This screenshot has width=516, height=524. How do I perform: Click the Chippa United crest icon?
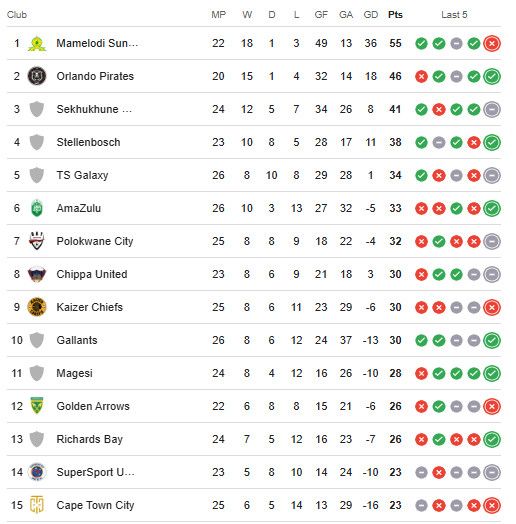[x=37, y=274]
